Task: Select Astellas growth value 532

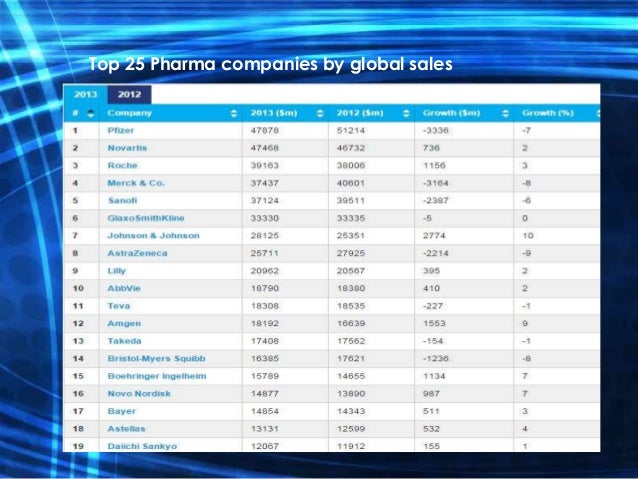Action: pos(431,429)
